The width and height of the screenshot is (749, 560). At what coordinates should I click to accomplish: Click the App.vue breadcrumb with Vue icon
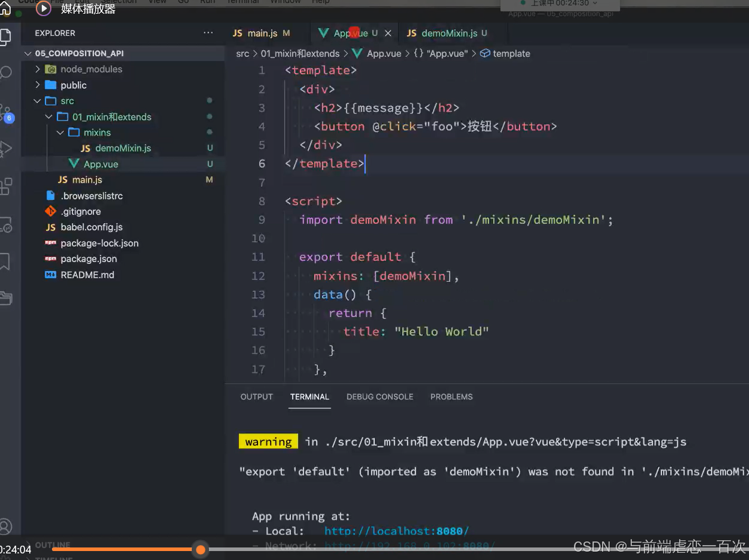(377, 54)
